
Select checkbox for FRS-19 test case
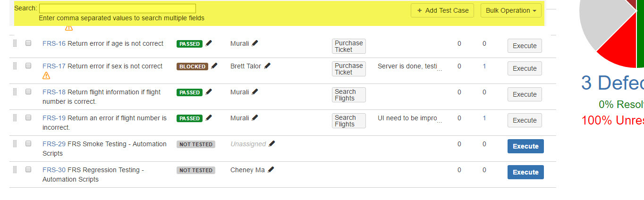point(28,117)
